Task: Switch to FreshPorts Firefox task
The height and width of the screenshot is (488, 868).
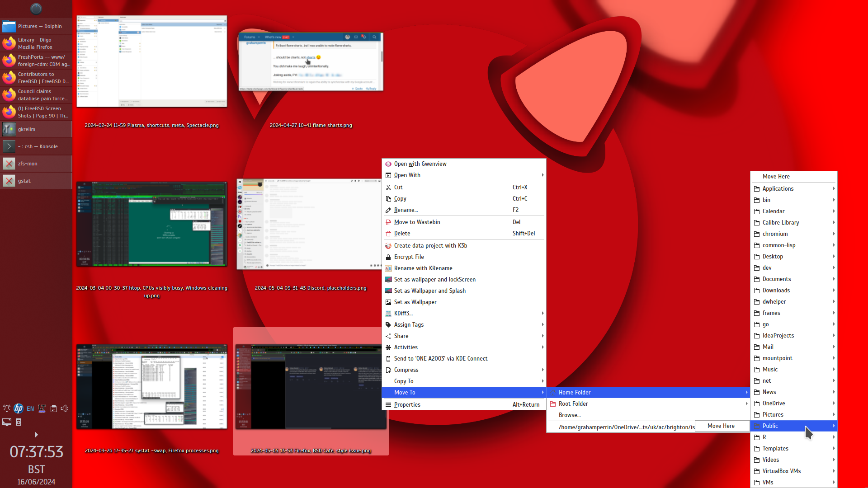Action: 36,61
